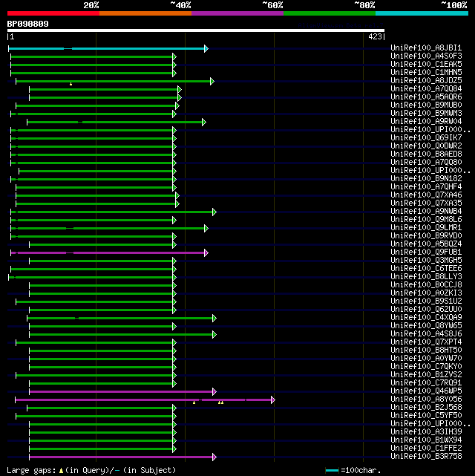Select the UniRef100_Q9M8L6 label
This screenshot has width=475, height=476.
coord(426,220)
